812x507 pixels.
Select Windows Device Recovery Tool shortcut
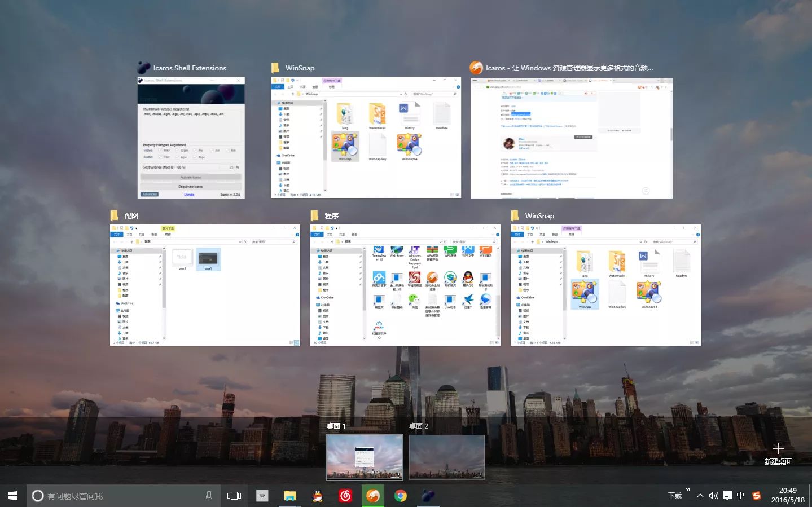(415, 258)
